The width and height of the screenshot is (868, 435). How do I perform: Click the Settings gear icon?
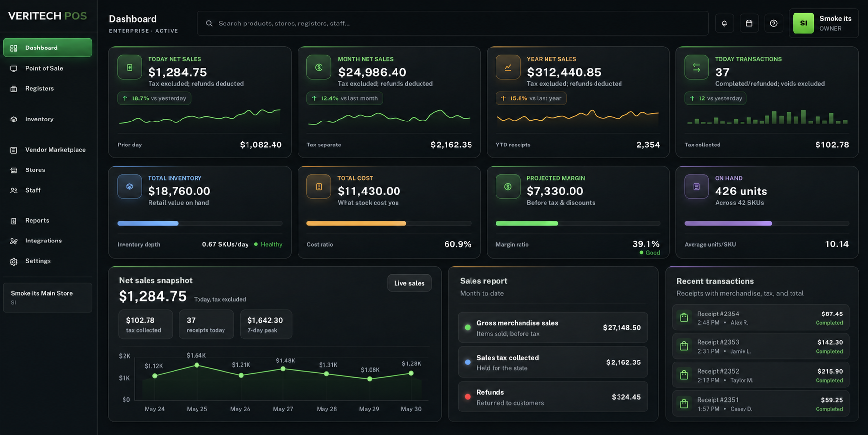pyautogui.click(x=14, y=262)
